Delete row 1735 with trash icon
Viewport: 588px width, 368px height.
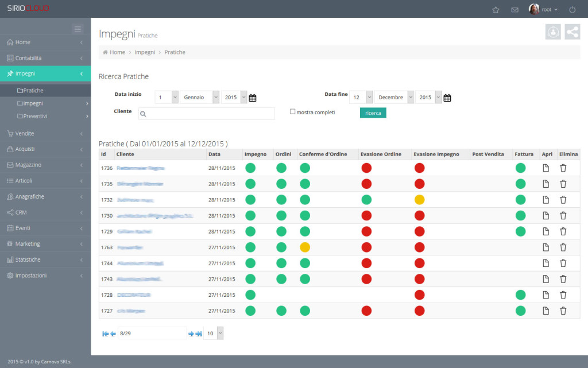click(563, 184)
